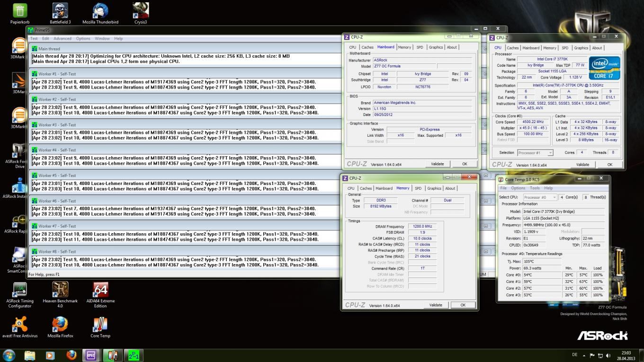
Task: Open the Mozilla Thunderbird desktop shortcut
Action: (100, 14)
